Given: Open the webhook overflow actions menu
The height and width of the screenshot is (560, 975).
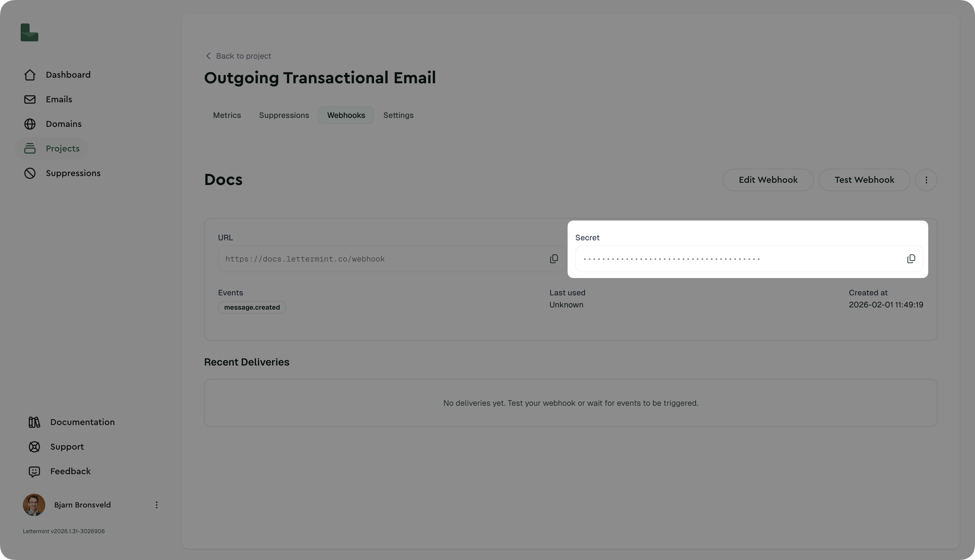Looking at the screenshot, I should [926, 180].
